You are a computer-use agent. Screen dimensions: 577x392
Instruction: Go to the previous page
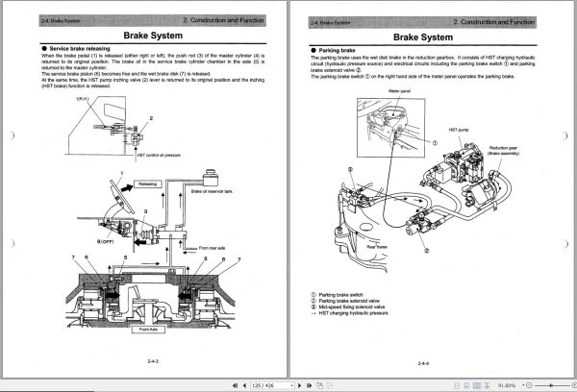click(x=244, y=385)
